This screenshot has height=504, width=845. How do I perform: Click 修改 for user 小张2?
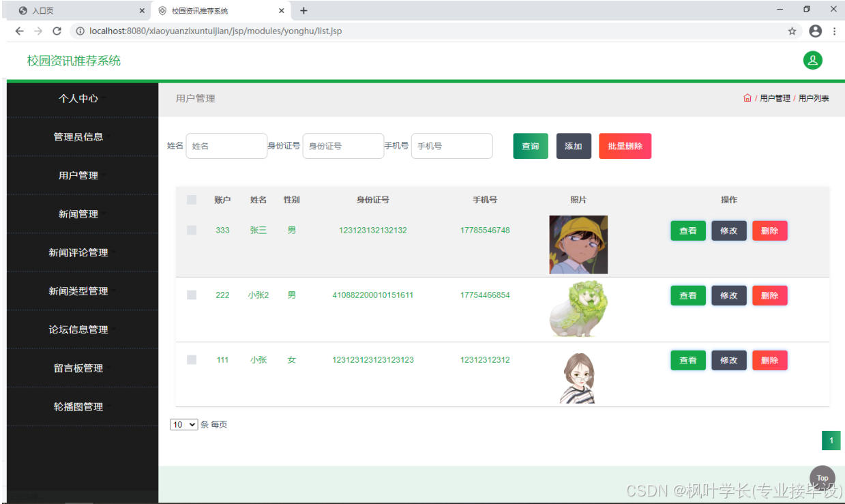click(729, 295)
